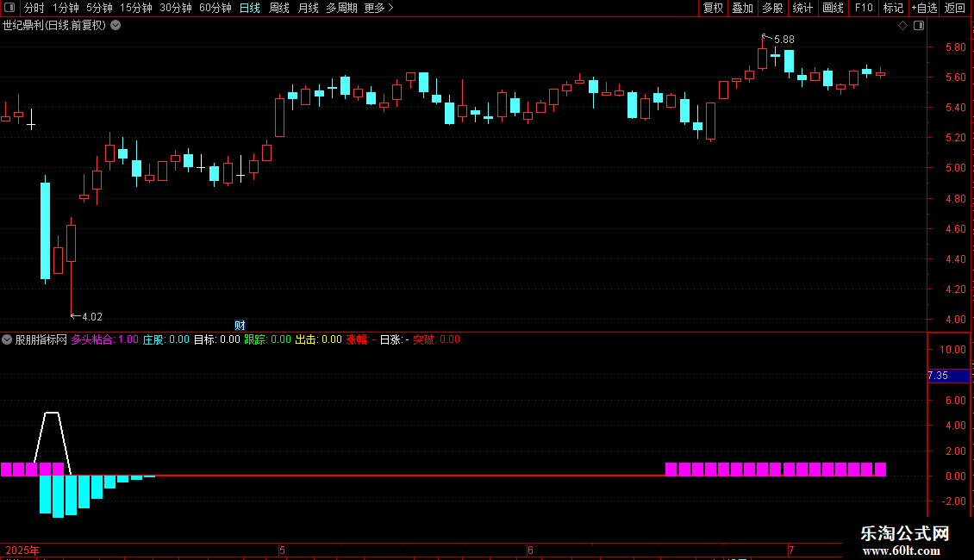The width and height of the screenshot is (974, 560).
Task: Select the 1分钟 period tab
Action: (66, 8)
